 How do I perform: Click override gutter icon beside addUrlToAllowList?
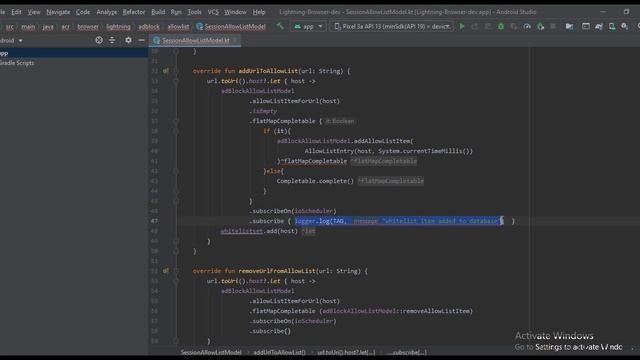click(x=166, y=71)
